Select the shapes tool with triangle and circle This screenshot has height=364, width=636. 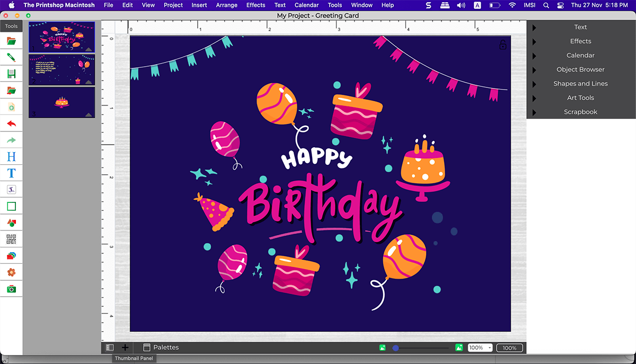point(11,223)
